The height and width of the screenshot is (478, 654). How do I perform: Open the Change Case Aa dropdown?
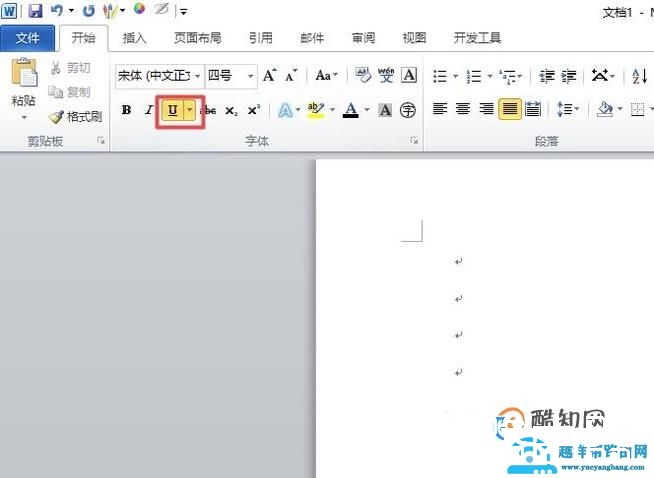coord(326,75)
